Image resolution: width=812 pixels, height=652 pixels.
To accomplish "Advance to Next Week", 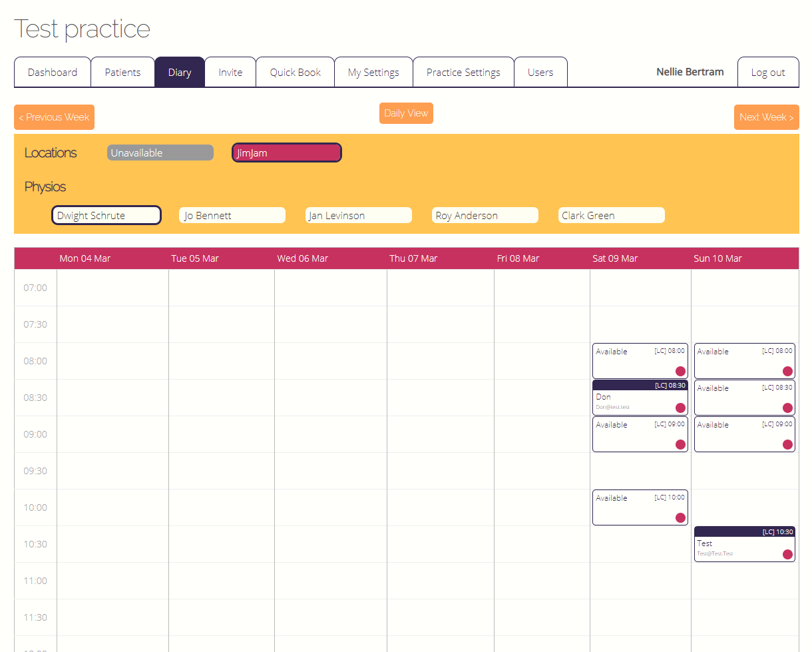I will click(766, 117).
